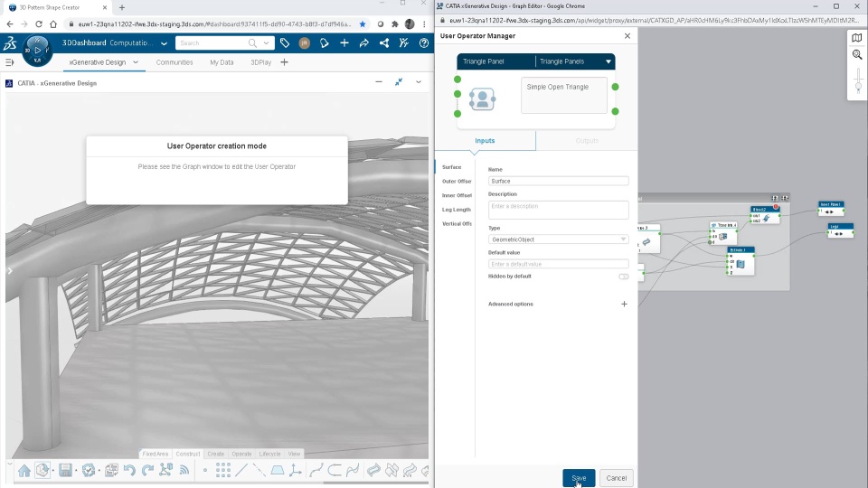The width and height of the screenshot is (868, 488).
Task: Click the Redo arrow in action bar
Action: tap(147, 470)
